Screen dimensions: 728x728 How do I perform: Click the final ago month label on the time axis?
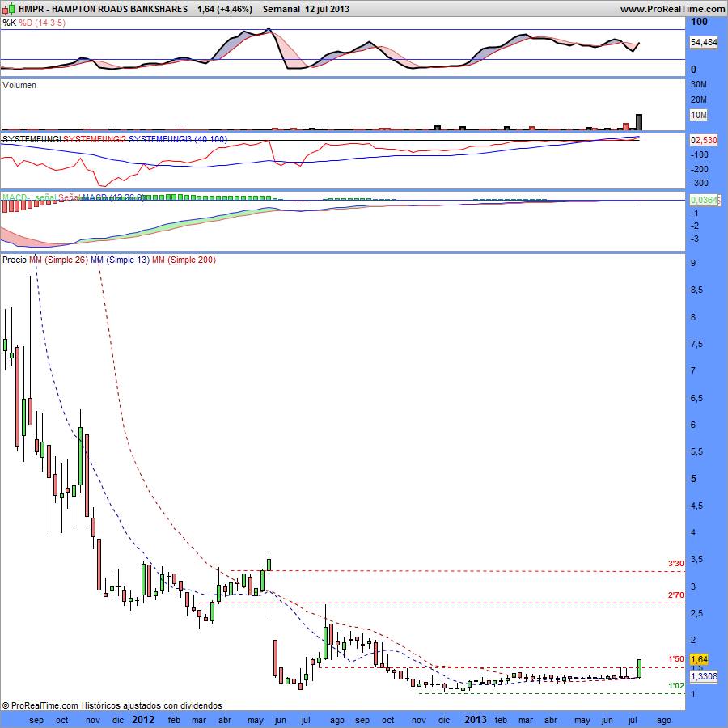click(x=664, y=721)
